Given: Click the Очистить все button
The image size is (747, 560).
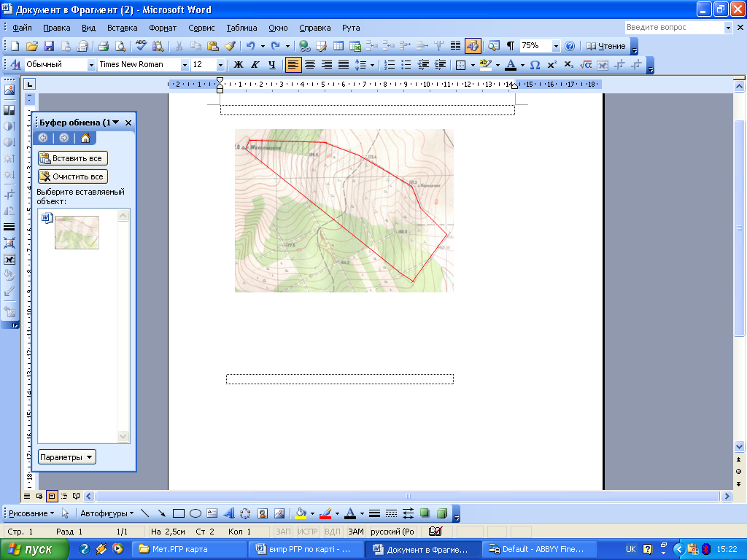Looking at the screenshot, I should pyautogui.click(x=73, y=176).
